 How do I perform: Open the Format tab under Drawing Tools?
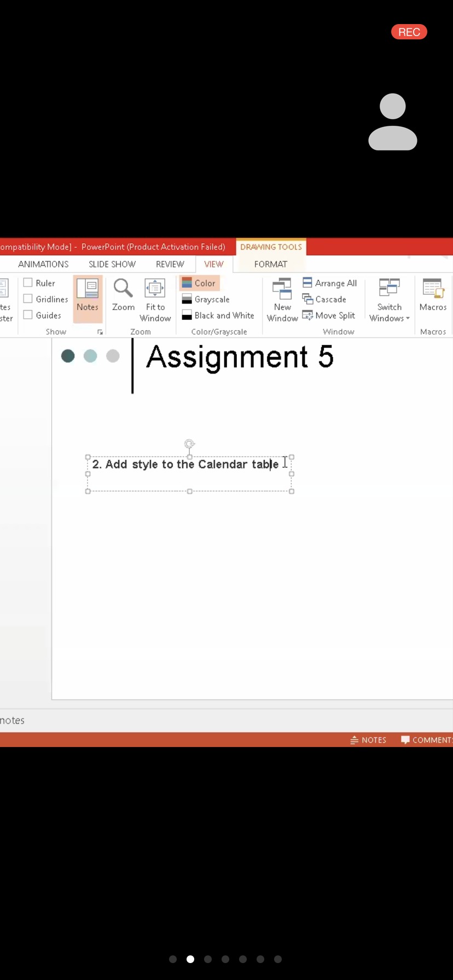(270, 264)
